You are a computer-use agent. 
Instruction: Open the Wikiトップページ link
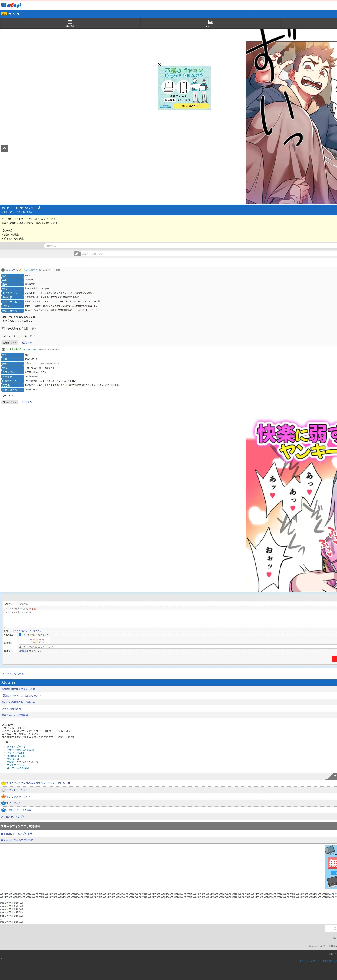[16, 747]
